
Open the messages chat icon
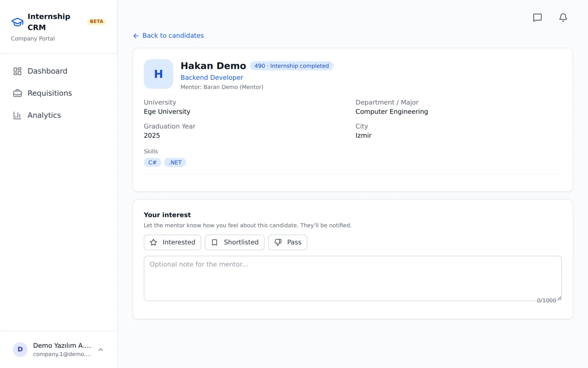(537, 18)
